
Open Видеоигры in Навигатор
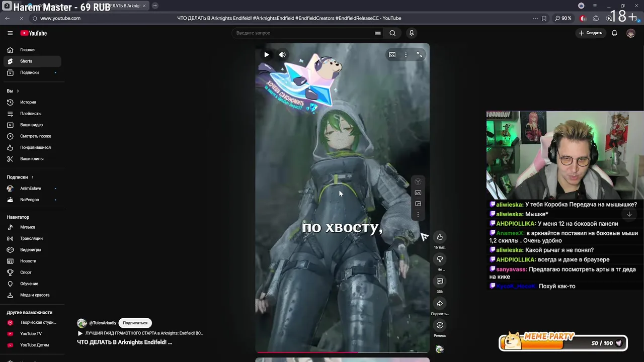pyautogui.click(x=32, y=250)
